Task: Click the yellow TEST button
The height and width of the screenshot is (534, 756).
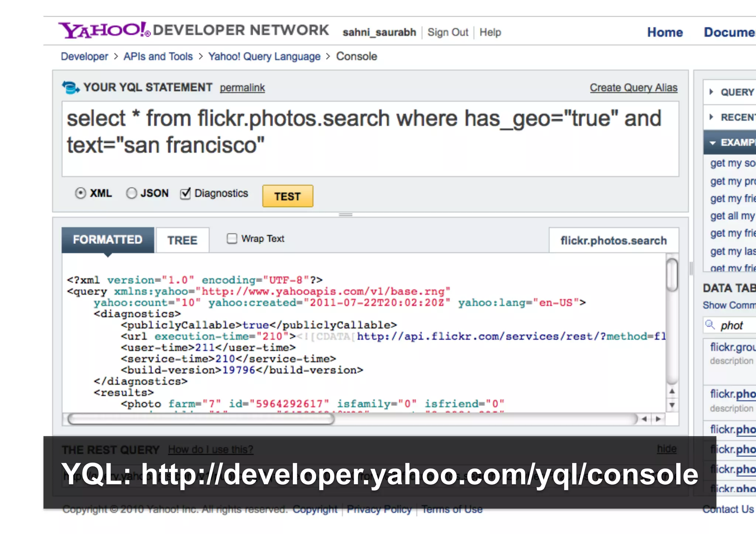Action: click(288, 196)
